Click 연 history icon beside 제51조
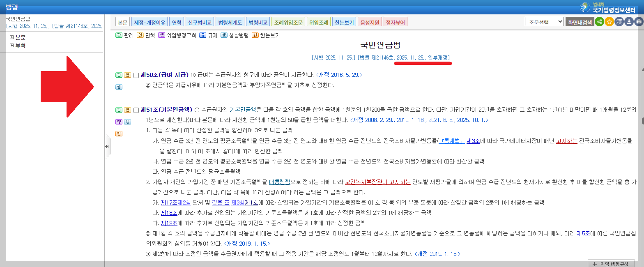The image size is (644, 267). click(128, 110)
